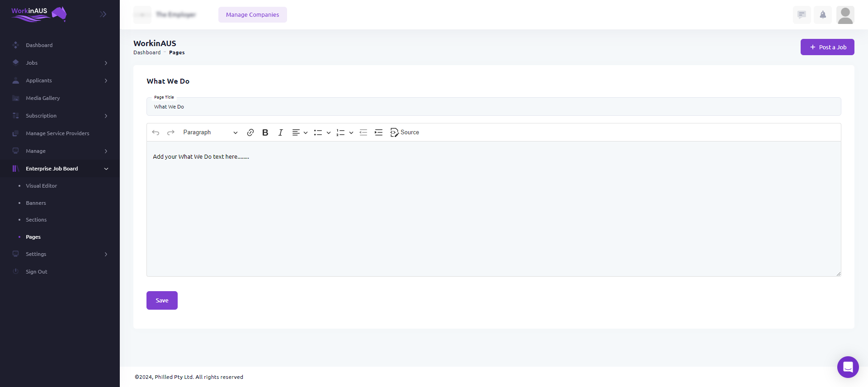Click the Manage Service Providers icon
The height and width of the screenshot is (387, 868).
[x=16, y=133]
